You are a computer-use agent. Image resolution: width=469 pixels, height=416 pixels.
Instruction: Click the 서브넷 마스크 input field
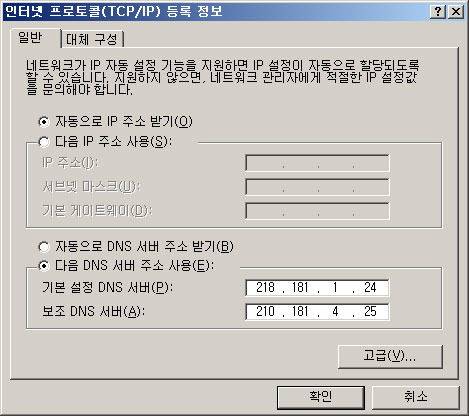click(317, 187)
